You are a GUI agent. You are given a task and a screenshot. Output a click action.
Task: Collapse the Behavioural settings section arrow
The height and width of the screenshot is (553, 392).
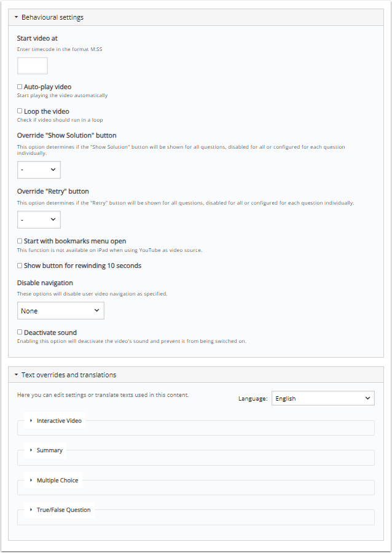[17, 17]
